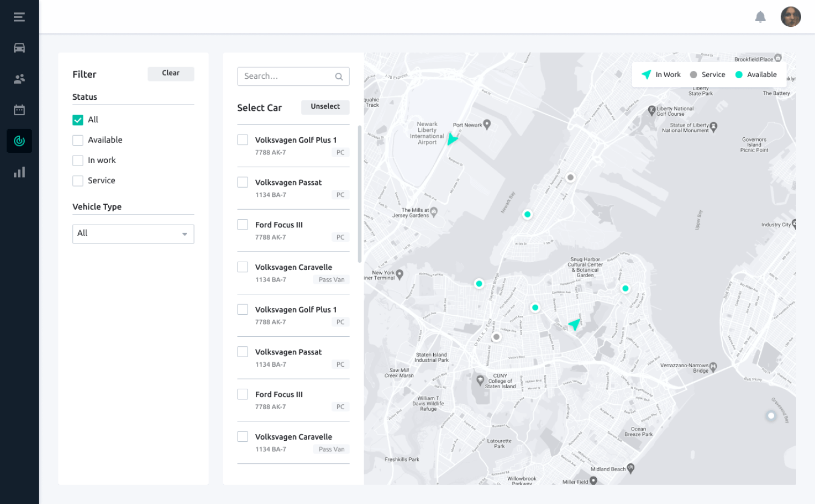Select the car fleet icon in sidebar

coord(19,48)
